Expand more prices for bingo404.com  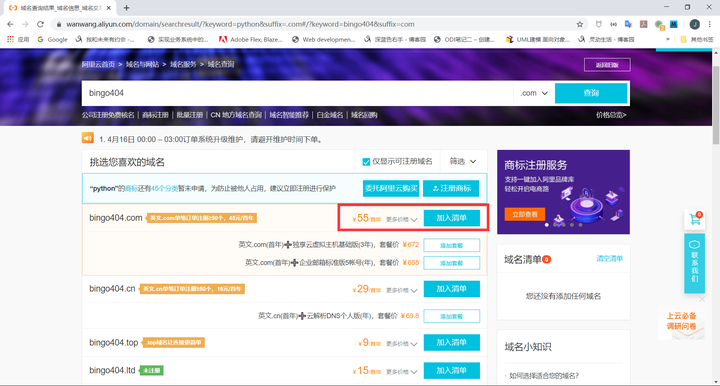coord(402,219)
